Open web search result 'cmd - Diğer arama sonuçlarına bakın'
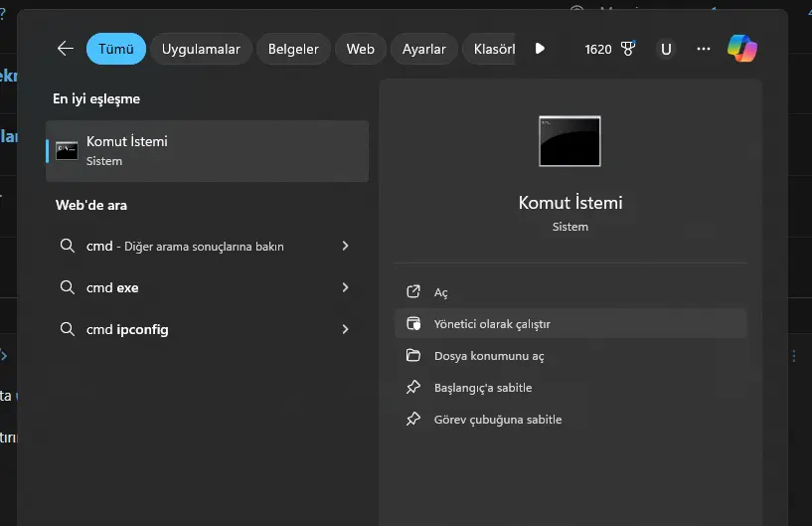812x526 pixels. pos(207,246)
